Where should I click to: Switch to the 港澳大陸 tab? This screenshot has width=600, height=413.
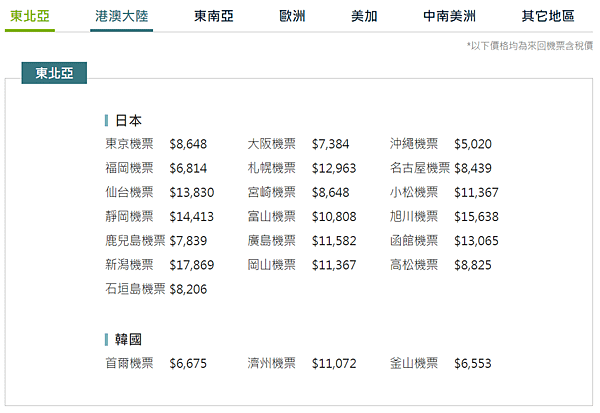point(122,16)
